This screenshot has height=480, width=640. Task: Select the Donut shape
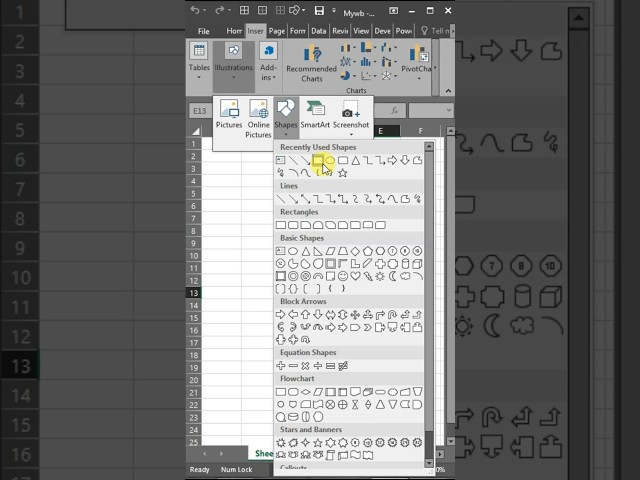pyautogui.click(x=293, y=276)
